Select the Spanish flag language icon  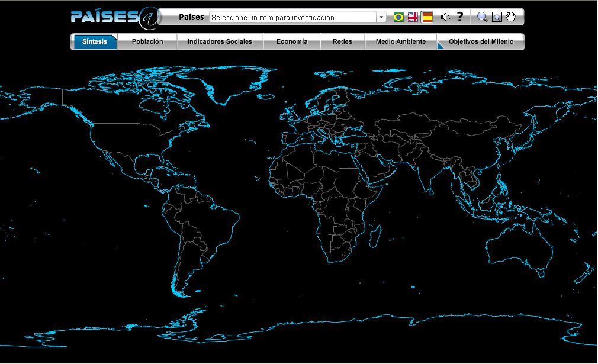pos(427,17)
